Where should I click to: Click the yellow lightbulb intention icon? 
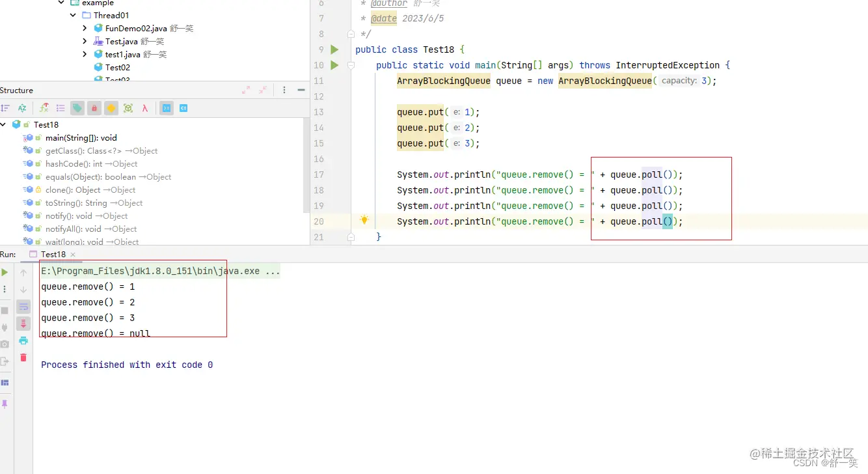click(x=364, y=220)
